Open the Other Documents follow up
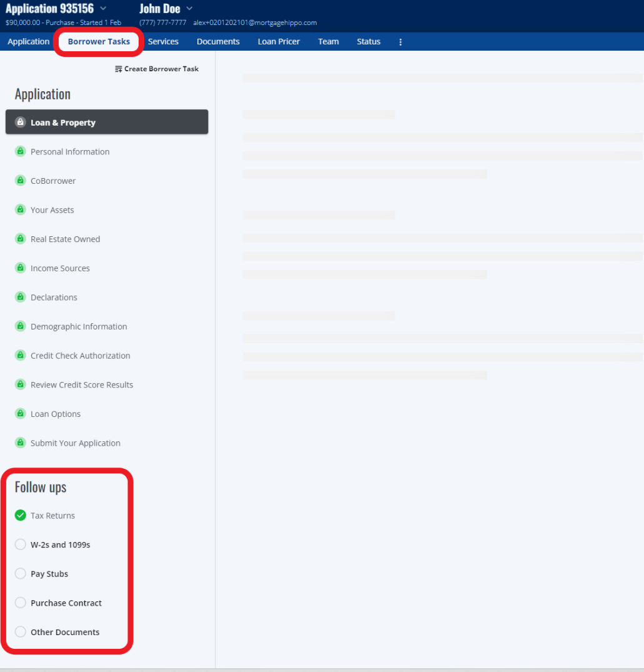Image resolution: width=644 pixels, height=672 pixels. pos(65,632)
